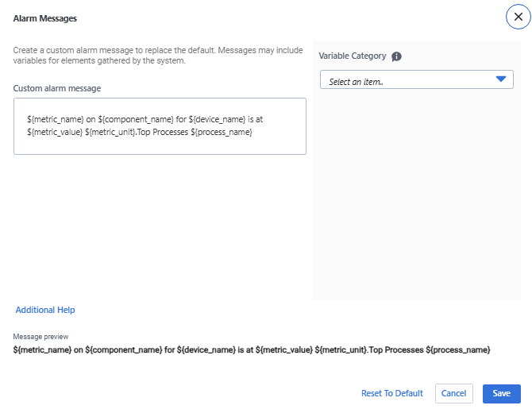Click the 'Variable Category' label
Image resolution: width=532 pixels, height=413 pixels.
(x=353, y=56)
